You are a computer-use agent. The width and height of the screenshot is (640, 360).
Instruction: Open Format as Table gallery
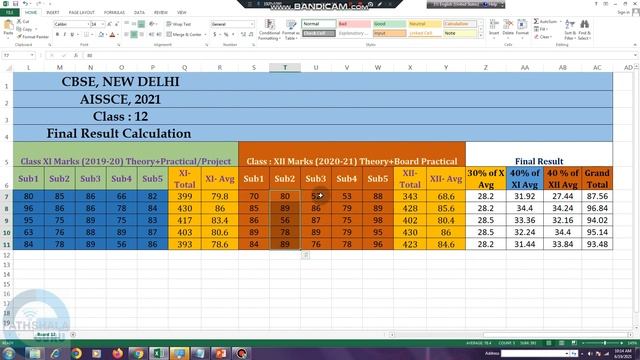coord(291,29)
